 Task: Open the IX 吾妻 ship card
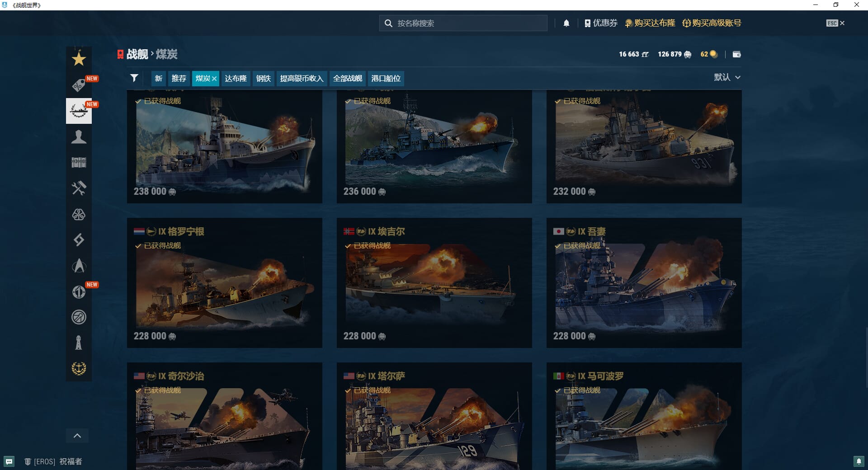click(644, 283)
